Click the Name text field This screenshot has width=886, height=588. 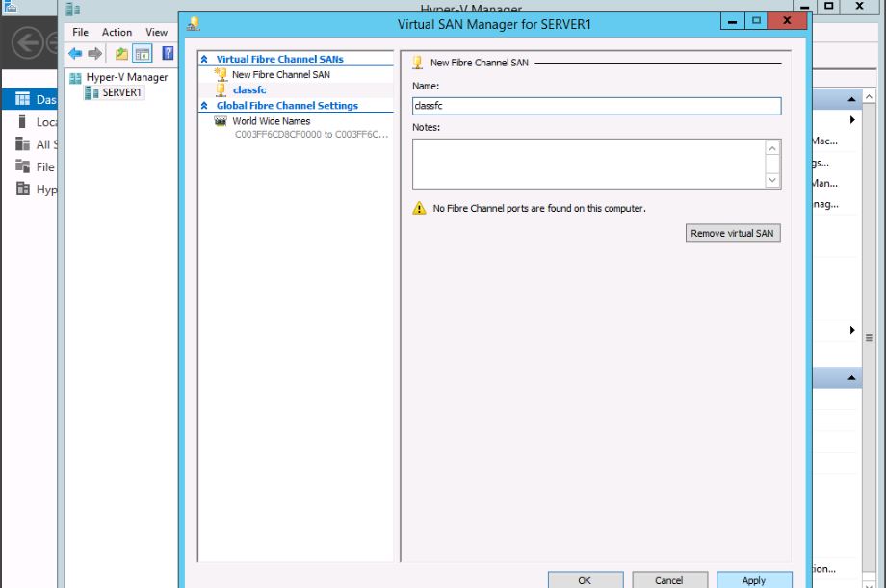click(595, 107)
